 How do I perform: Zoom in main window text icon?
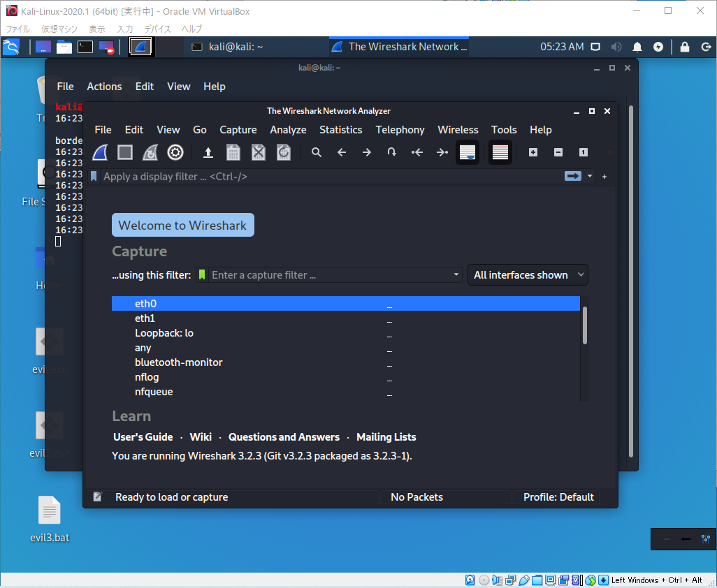pos(533,152)
